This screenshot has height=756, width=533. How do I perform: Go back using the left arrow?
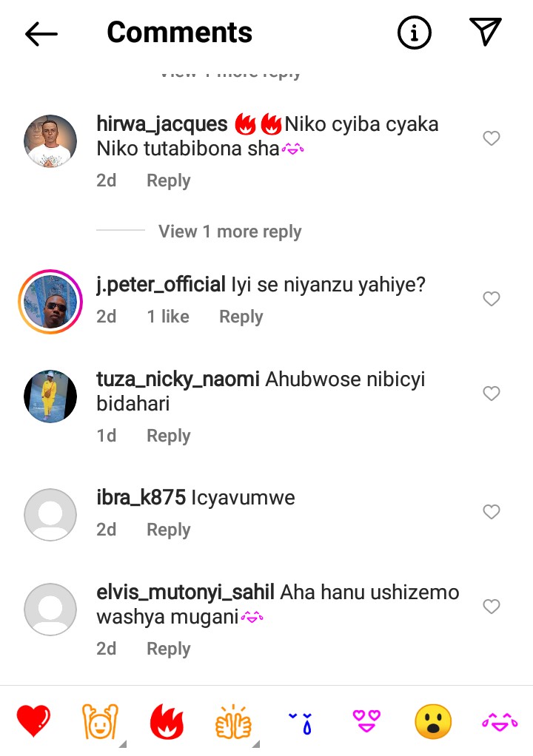41,33
